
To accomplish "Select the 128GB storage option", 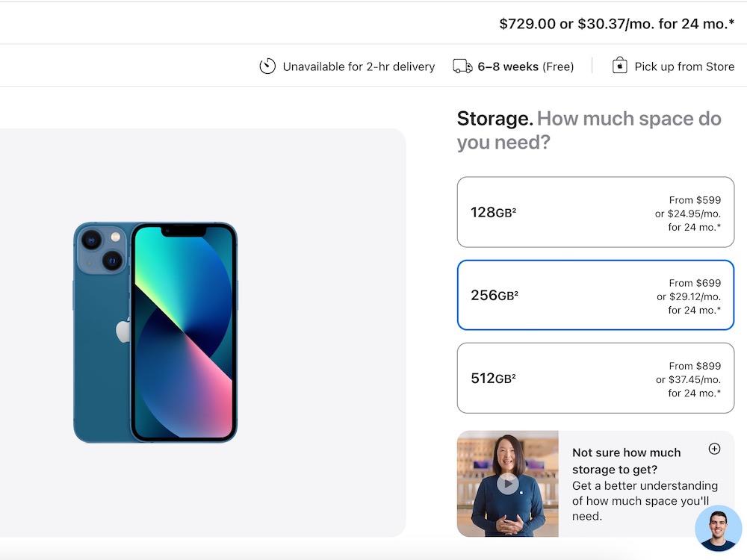I will tap(595, 212).
